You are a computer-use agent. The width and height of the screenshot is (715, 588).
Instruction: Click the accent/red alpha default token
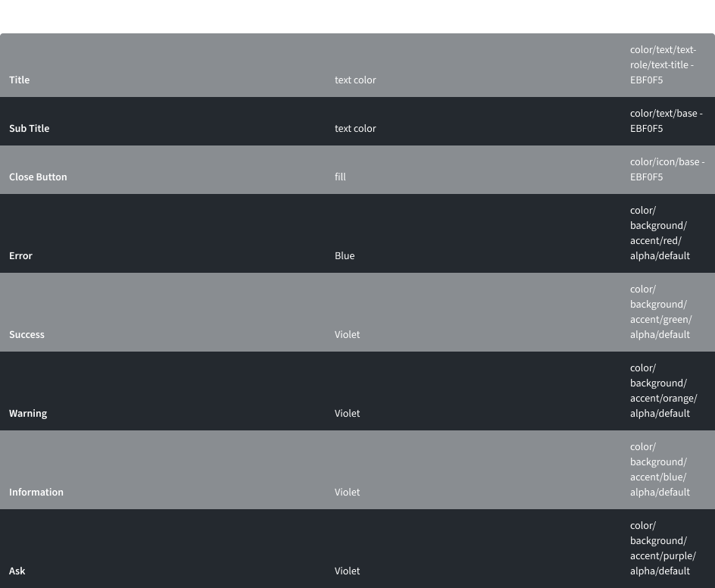[x=660, y=233]
